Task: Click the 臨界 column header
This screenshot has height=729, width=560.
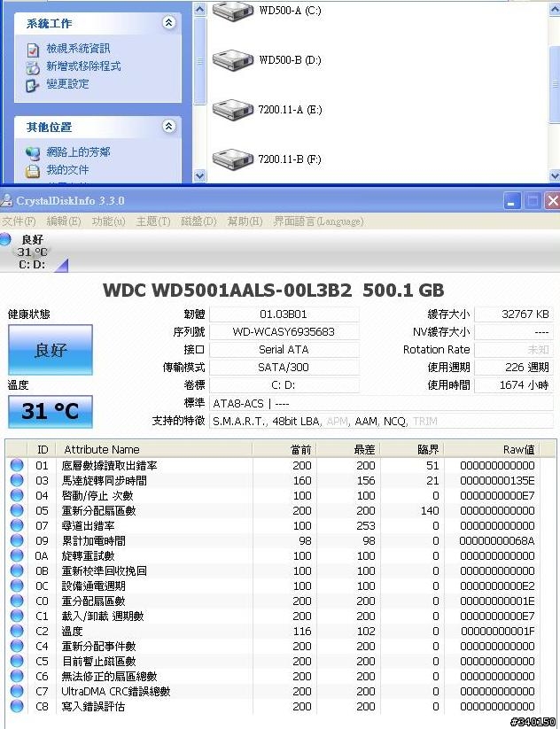Action: click(x=412, y=450)
